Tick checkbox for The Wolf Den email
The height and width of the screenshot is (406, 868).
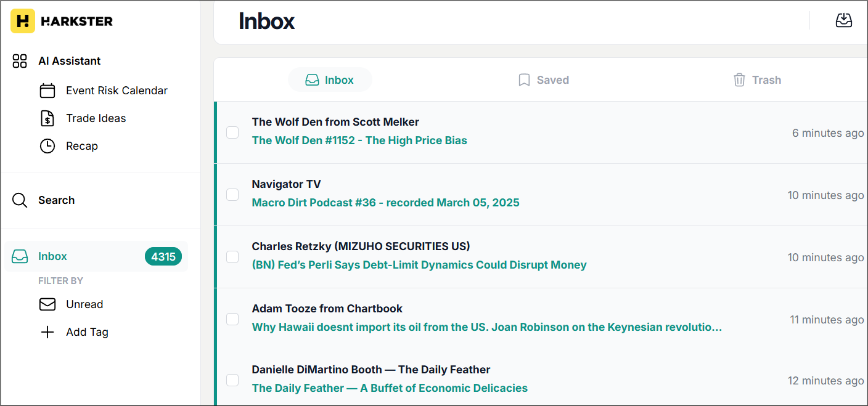(x=232, y=132)
